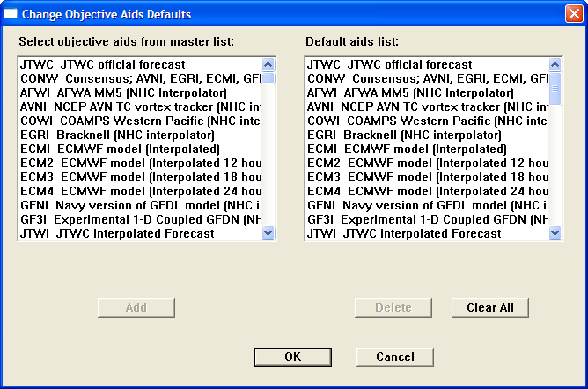Image resolution: width=588 pixels, height=389 pixels.
Task: Select CONW Consensus in default aids list
Action: (x=427, y=78)
